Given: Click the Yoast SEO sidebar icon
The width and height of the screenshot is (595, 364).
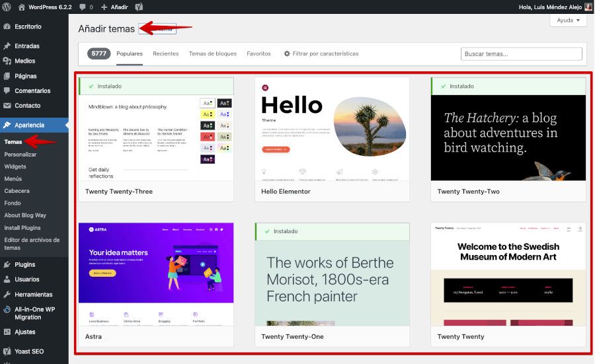Looking at the screenshot, I should point(7,351).
